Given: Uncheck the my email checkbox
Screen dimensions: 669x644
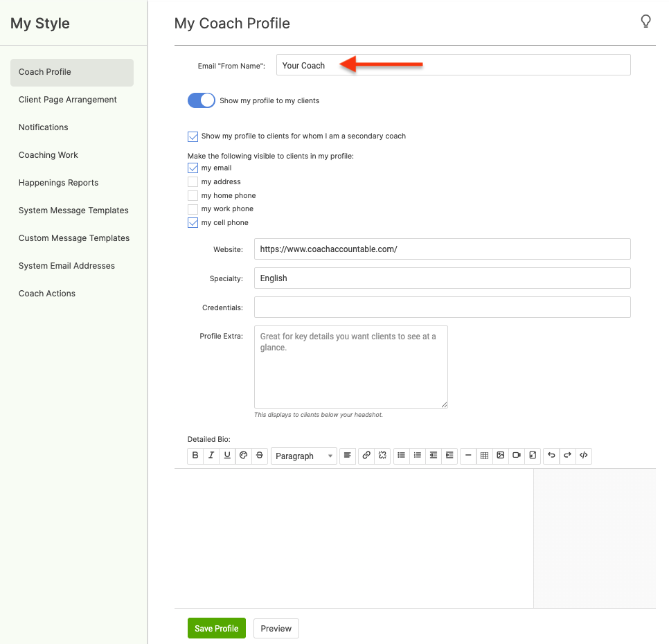Looking at the screenshot, I should point(193,168).
